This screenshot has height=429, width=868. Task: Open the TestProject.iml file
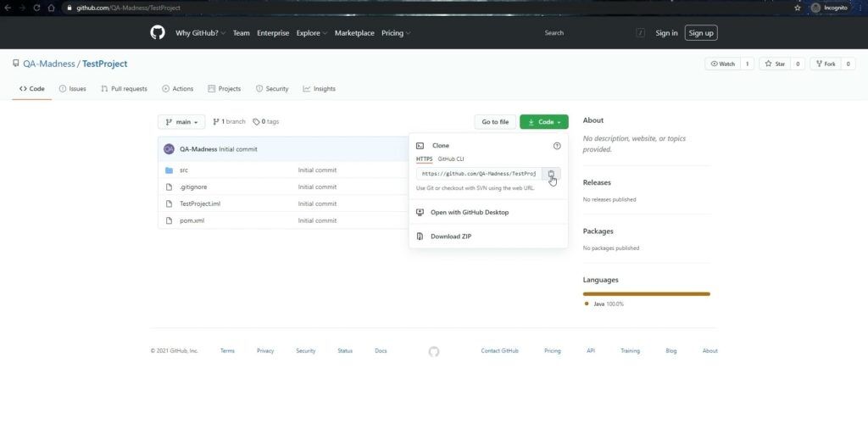pos(200,203)
